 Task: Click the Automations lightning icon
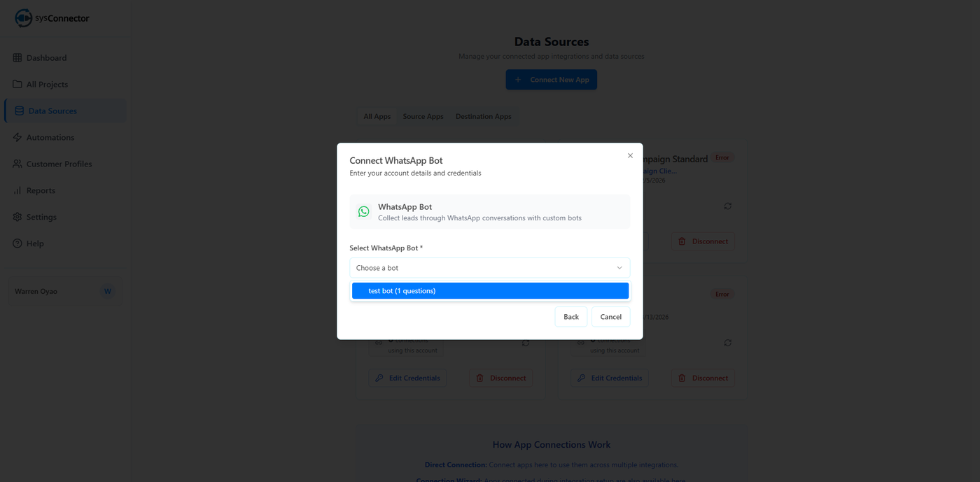(x=17, y=138)
